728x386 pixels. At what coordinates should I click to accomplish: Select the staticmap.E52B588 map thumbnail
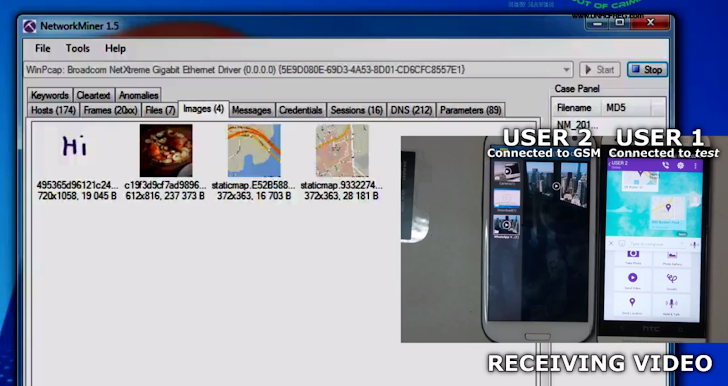coord(254,150)
